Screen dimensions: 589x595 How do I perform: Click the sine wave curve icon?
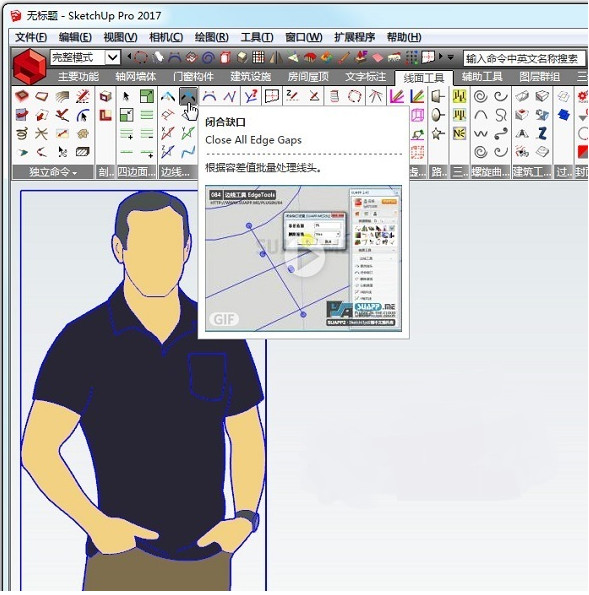[x=480, y=133]
